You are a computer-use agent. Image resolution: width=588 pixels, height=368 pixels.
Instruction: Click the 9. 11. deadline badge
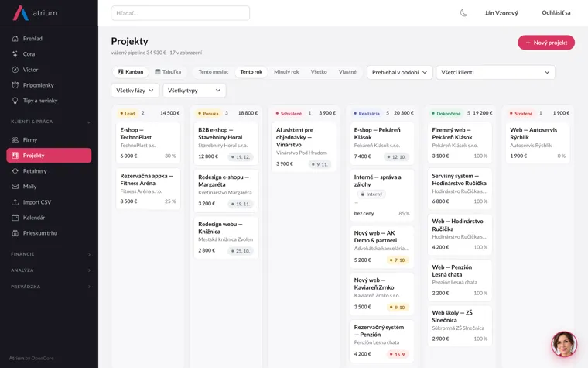(x=320, y=164)
